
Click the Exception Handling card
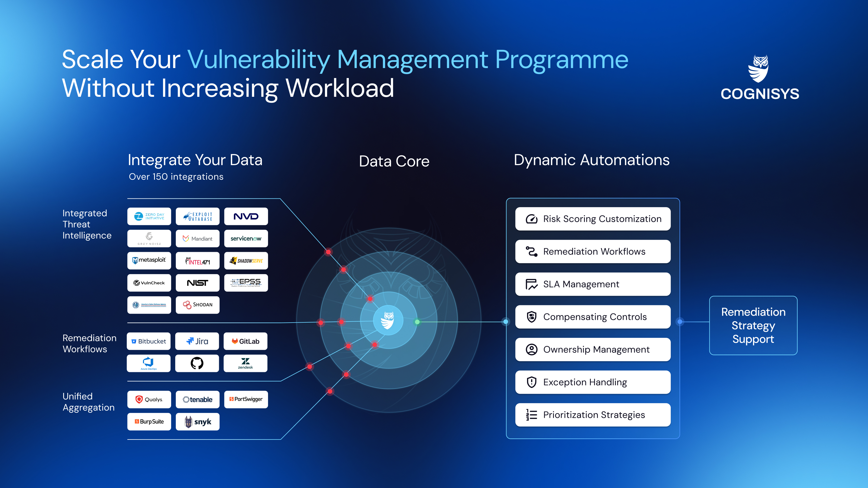[593, 382]
